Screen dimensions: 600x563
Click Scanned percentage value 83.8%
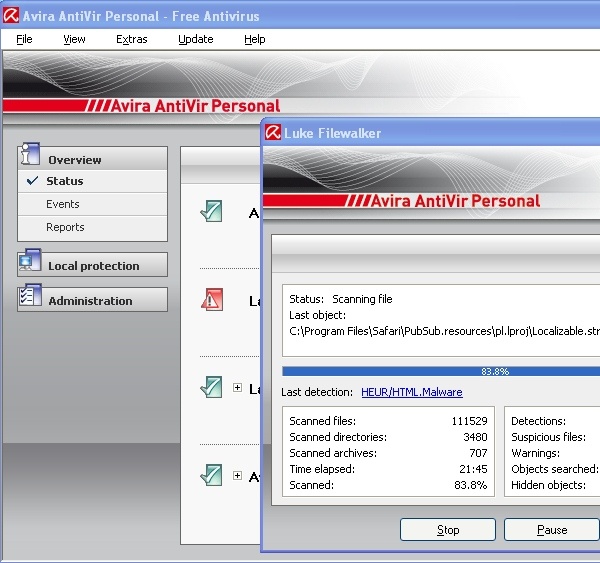pyautogui.click(x=470, y=485)
